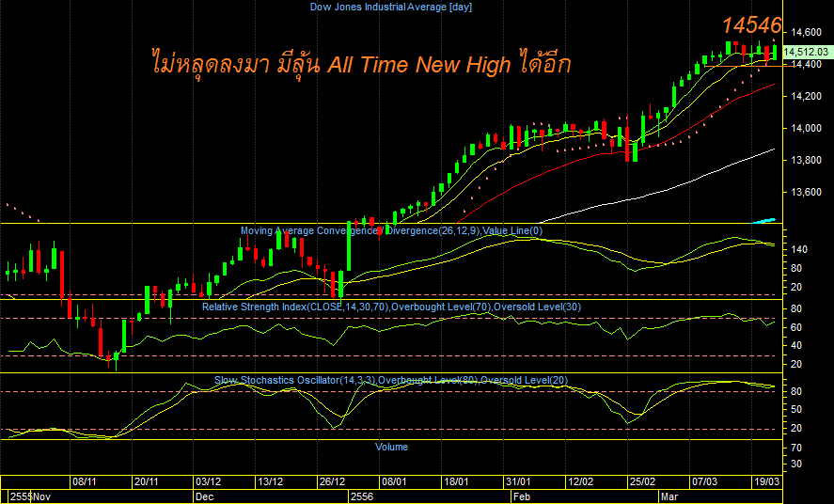Viewport: 834px width, 504px height.
Task: Click the 18/01 date on the time axis
Action: tap(456, 481)
